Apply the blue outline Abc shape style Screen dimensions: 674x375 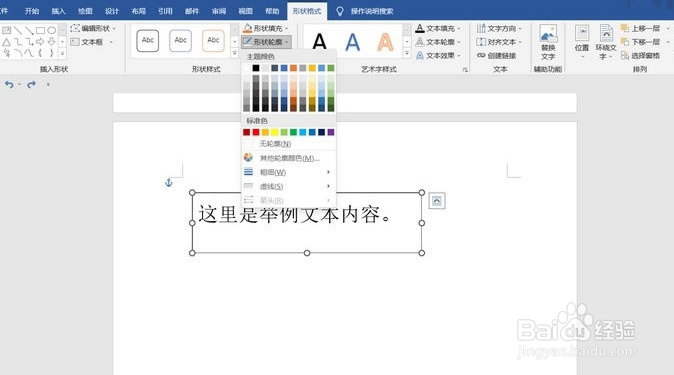(x=181, y=40)
